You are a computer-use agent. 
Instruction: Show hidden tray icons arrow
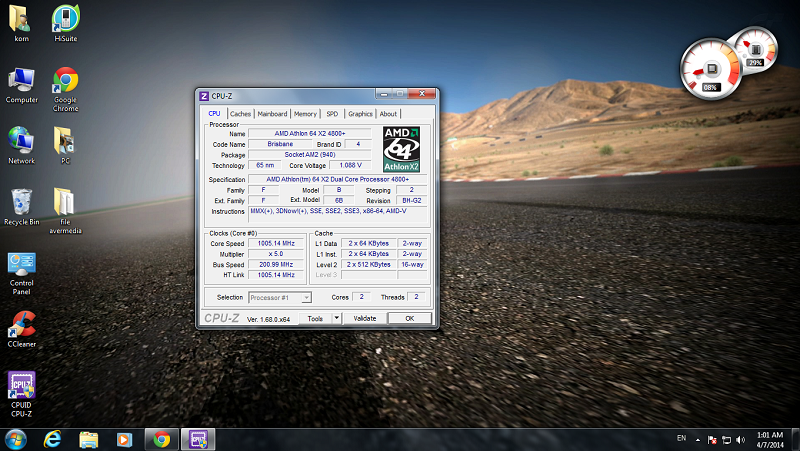[697, 439]
